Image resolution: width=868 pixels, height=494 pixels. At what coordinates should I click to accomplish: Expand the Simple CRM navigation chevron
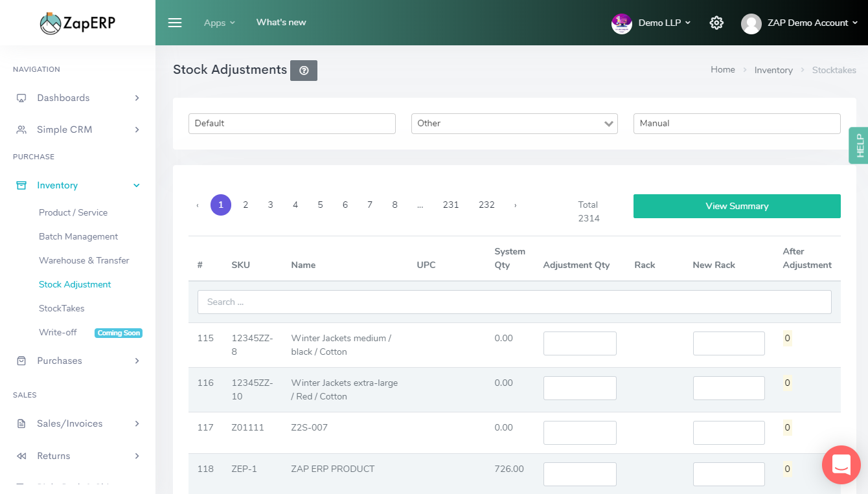[137, 129]
